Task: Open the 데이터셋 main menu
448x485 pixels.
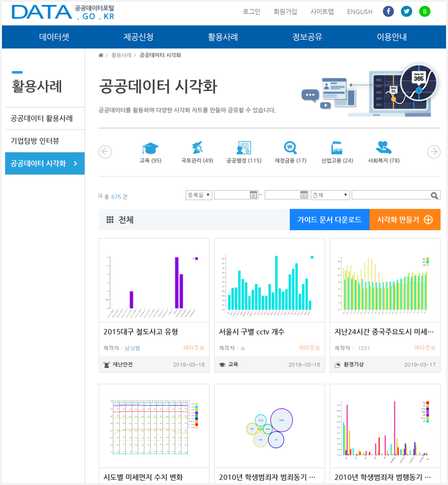Action: click(54, 37)
